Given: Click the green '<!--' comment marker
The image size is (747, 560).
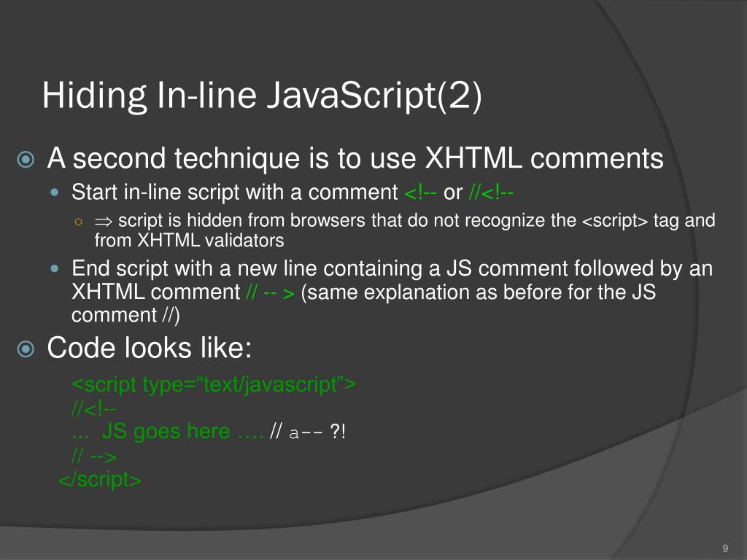Looking at the screenshot, I should pos(420,192).
